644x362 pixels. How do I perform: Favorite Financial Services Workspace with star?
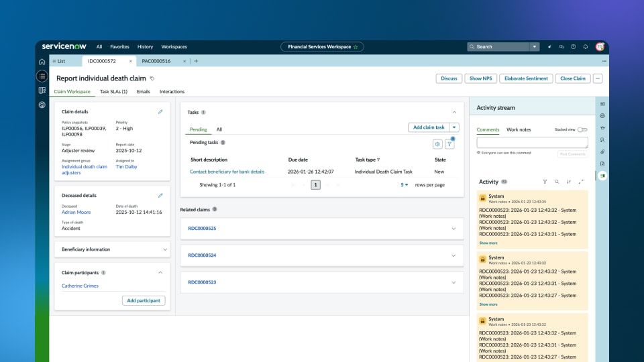(x=356, y=47)
